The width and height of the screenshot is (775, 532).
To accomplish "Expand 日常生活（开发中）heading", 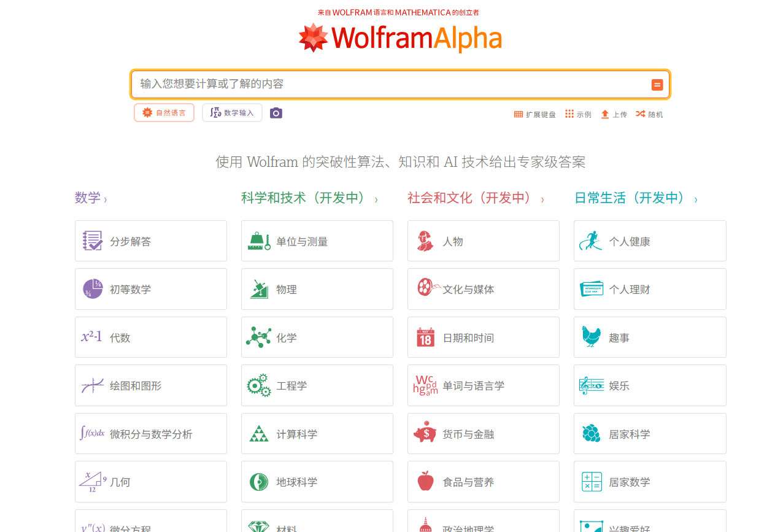I will point(636,198).
